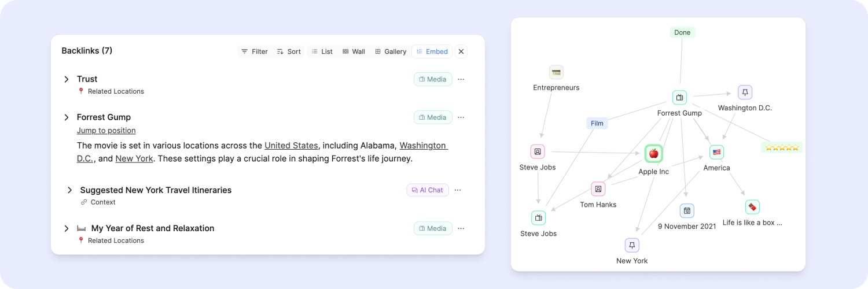Select the New York pin node icon
The image size is (868, 289).
[632, 246]
